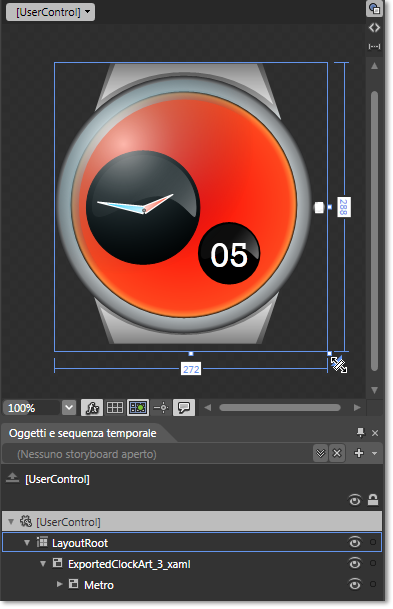Screen dimensions: 393x609
Task: Lock the LayoutRoot element
Action: coord(373,542)
